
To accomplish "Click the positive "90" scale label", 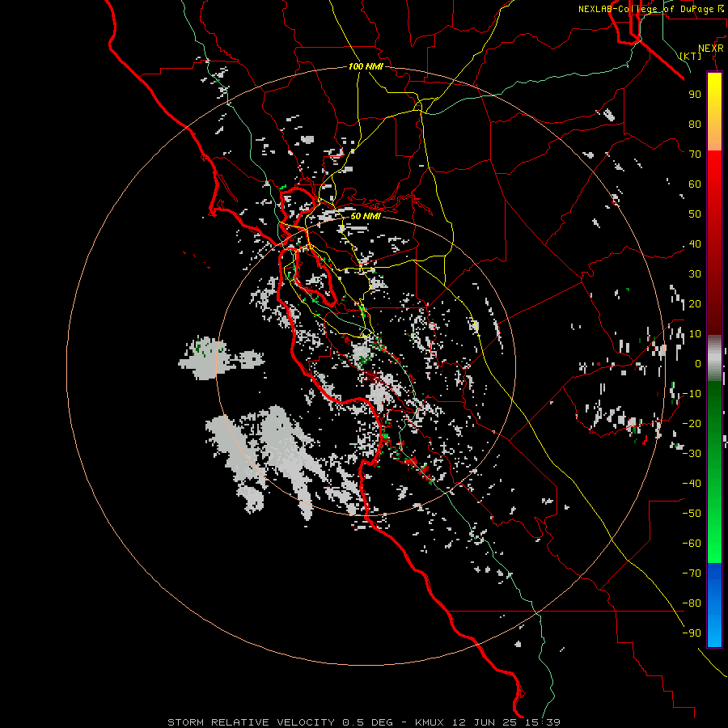I will [695, 95].
